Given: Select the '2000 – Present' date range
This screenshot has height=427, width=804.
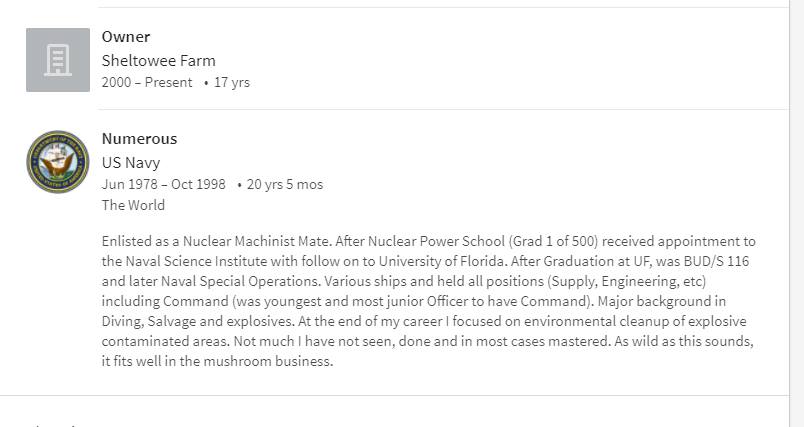Looking at the screenshot, I should (x=147, y=83).
